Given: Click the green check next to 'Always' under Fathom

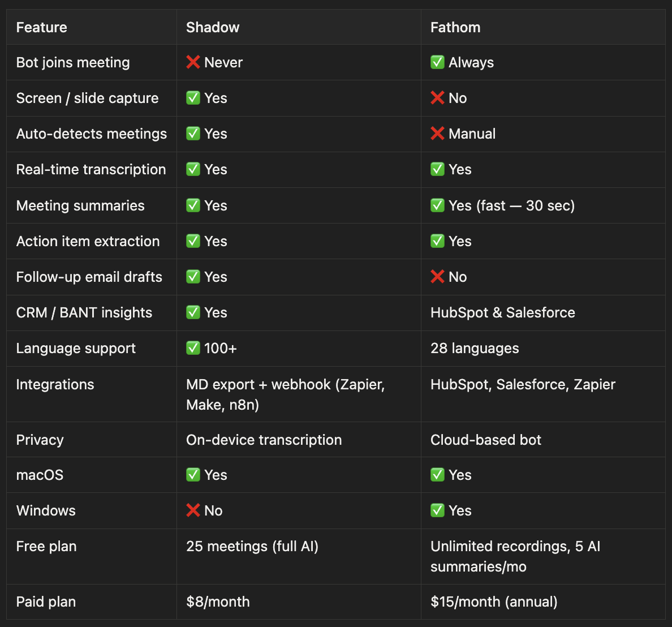Looking at the screenshot, I should pos(437,62).
